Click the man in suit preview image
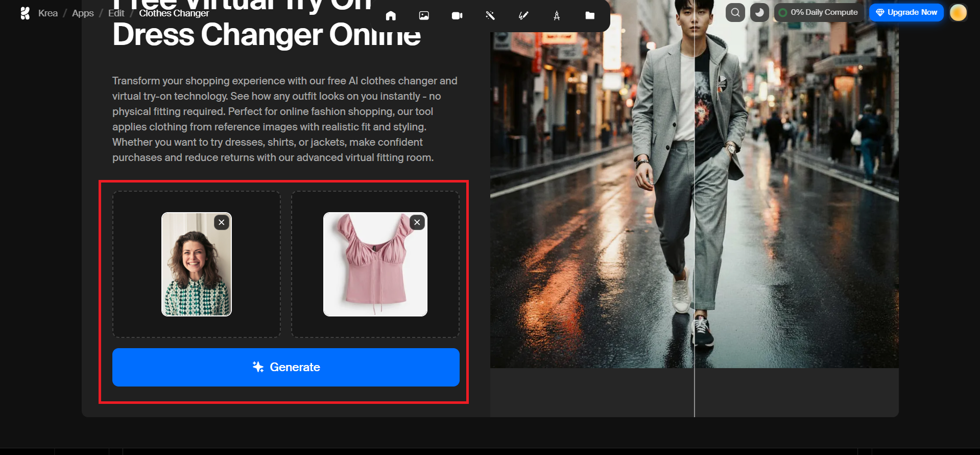The image size is (980, 455). click(x=695, y=184)
